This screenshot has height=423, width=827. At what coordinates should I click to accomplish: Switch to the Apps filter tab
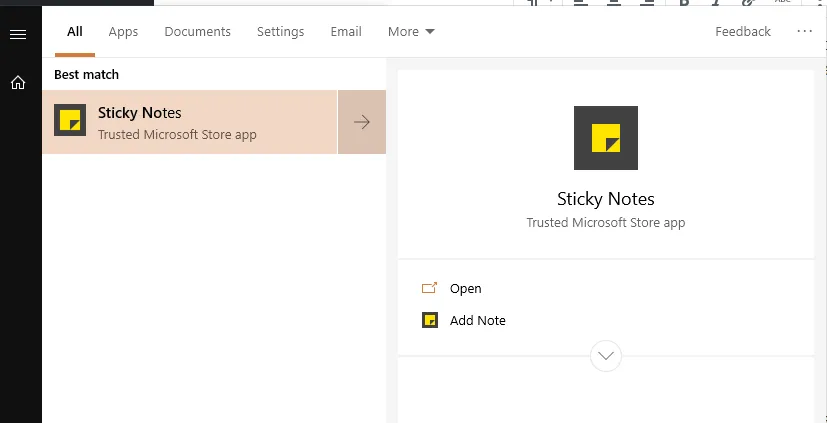click(x=123, y=32)
